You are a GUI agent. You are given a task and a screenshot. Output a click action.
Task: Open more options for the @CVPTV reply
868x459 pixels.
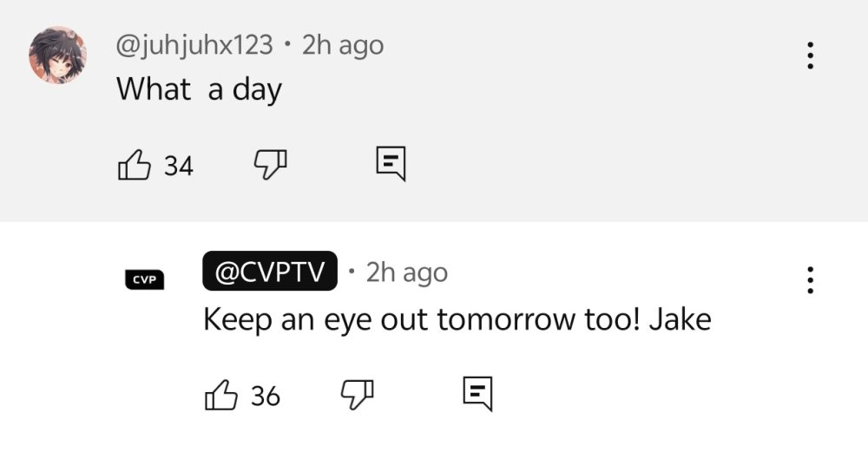[x=810, y=279]
